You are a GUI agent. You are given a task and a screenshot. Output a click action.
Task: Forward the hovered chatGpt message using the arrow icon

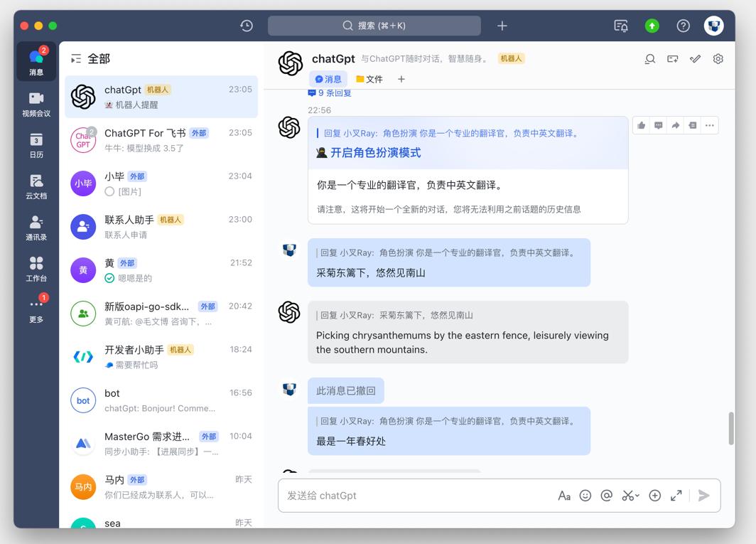[x=676, y=125]
